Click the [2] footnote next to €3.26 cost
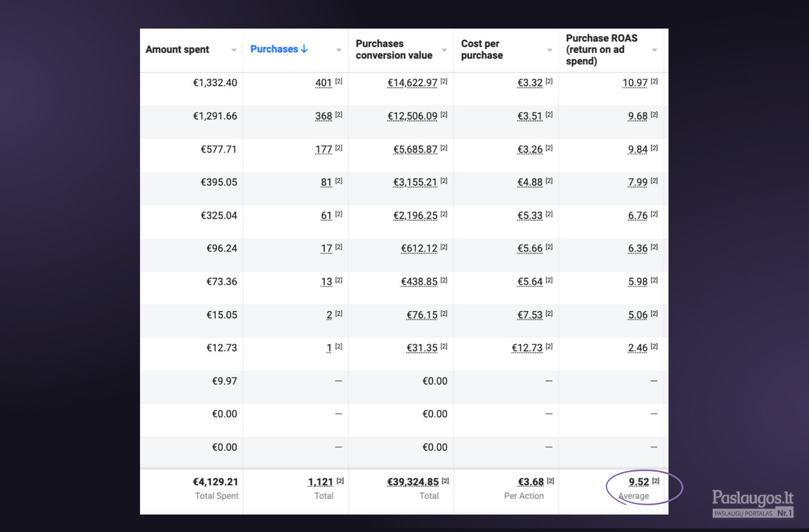 click(549, 147)
